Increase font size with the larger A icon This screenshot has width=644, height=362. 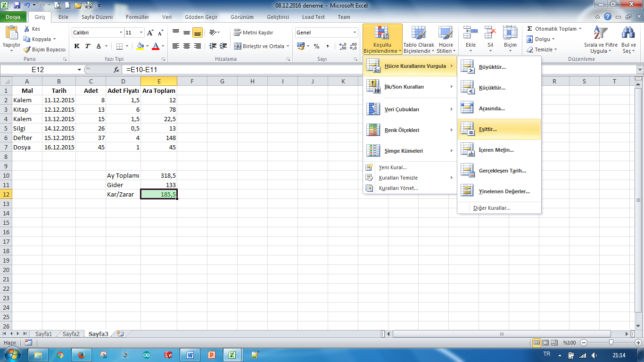tap(150, 33)
